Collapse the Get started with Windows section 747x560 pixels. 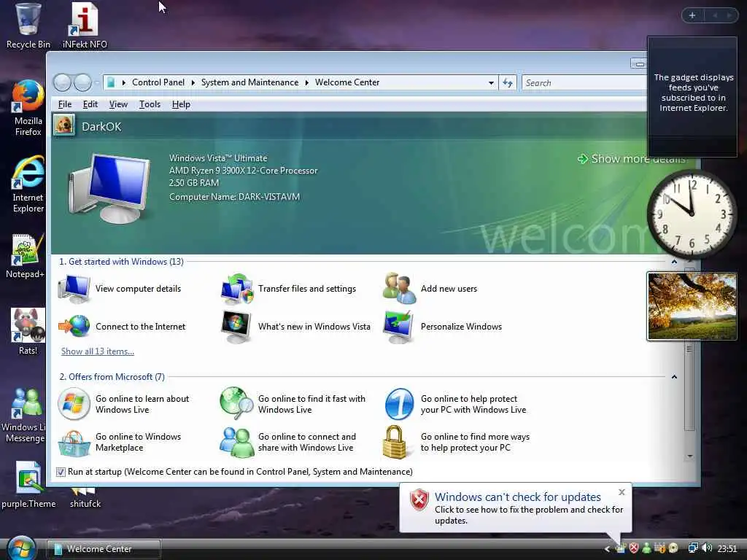tap(674, 262)
